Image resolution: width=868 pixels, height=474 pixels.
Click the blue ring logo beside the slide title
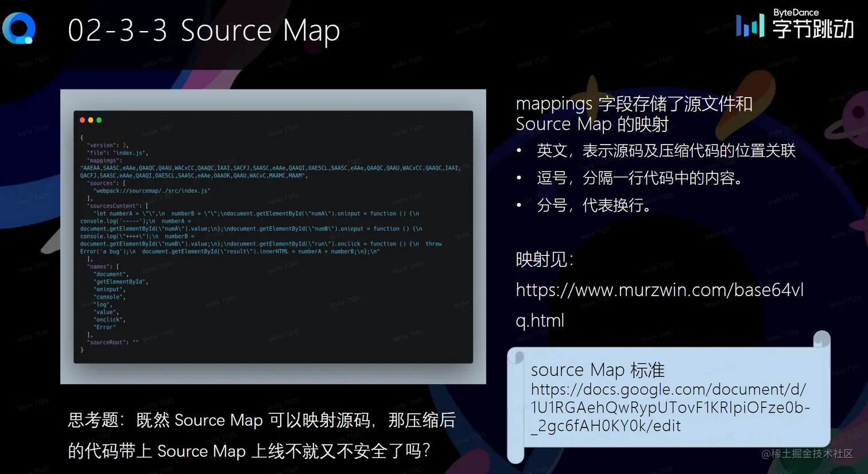(x=19, y=28)
